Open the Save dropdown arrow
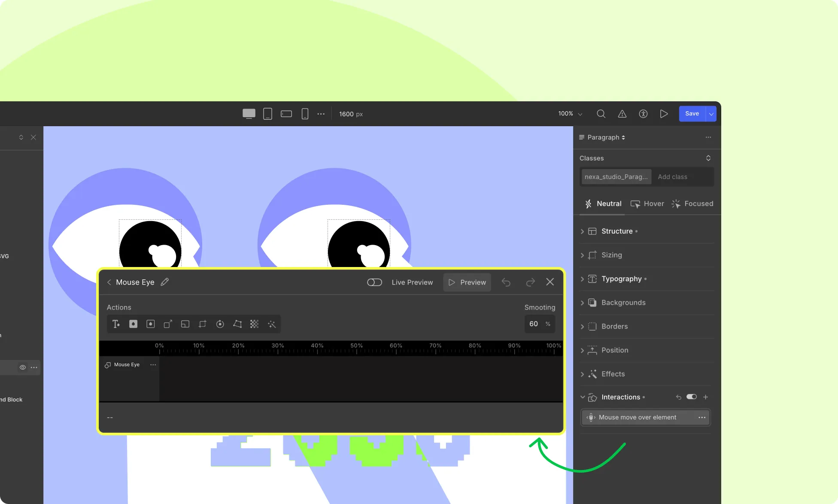 [711, 114]
